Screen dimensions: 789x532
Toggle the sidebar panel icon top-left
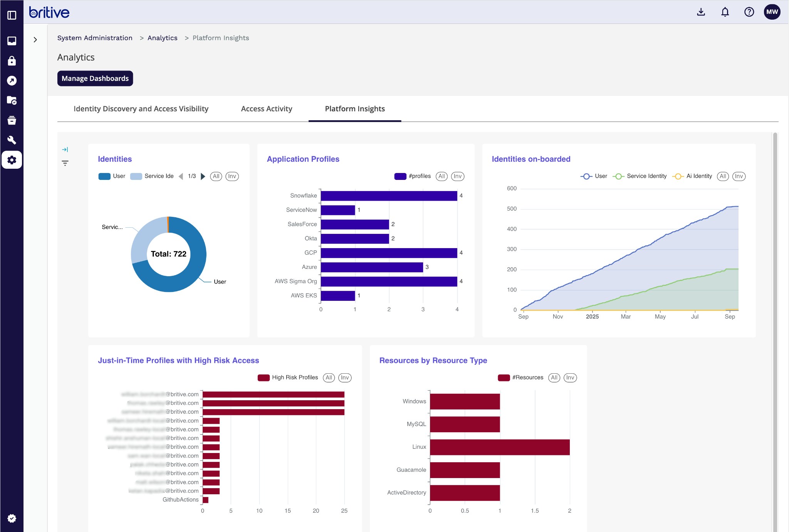[12, 15]
